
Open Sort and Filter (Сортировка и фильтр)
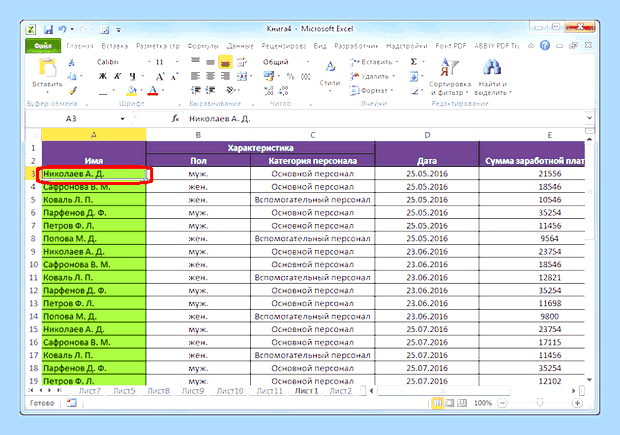click(450, 77)
